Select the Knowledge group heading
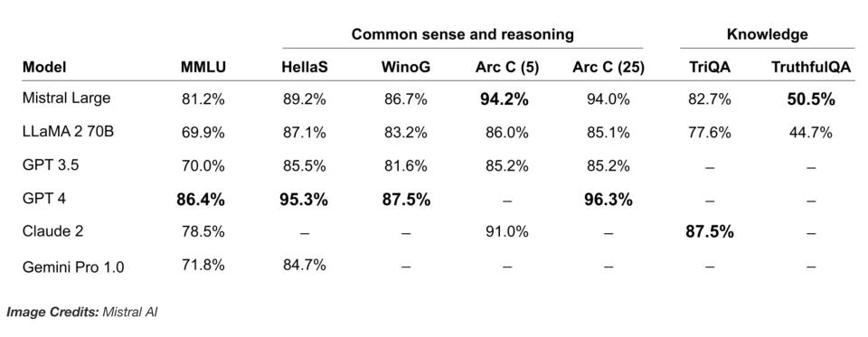 click(x=768, y=35)
